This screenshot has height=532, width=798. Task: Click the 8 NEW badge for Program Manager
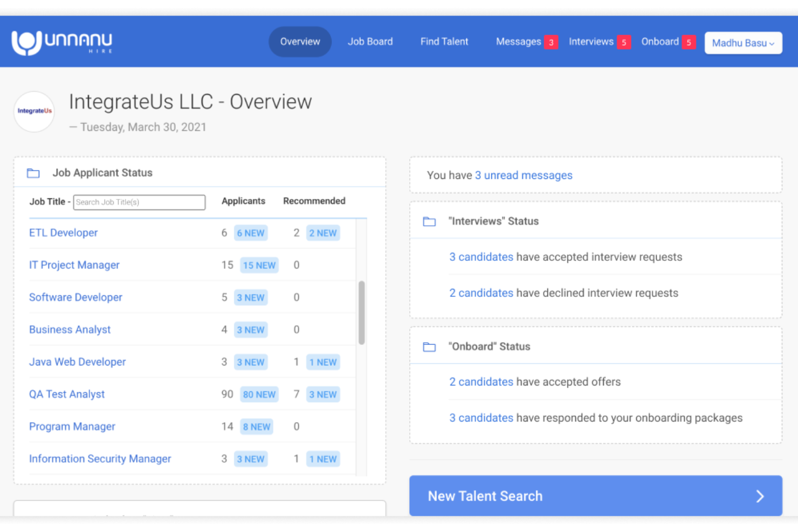point(257,427)
